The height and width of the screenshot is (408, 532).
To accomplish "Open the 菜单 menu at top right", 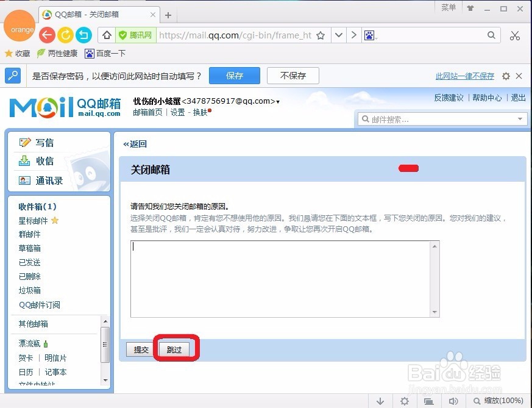I will pyautogui.click(x=449, y=7).
